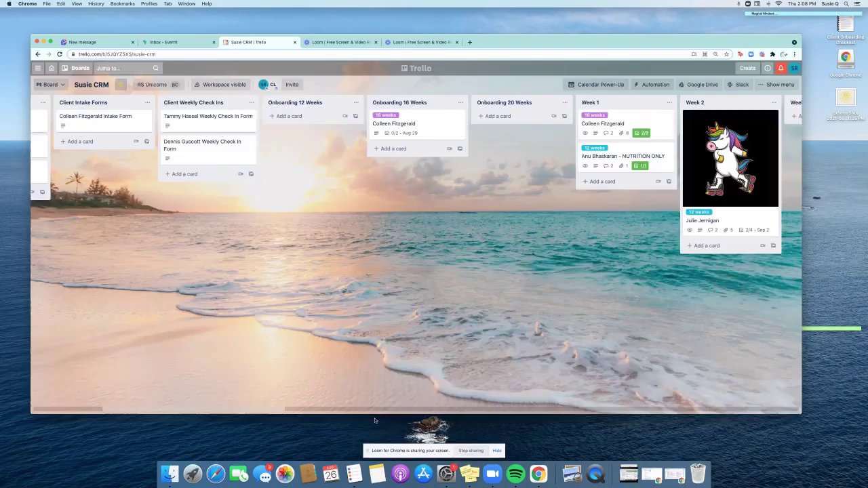Open list actions for Client Intake Forms

[x=147, y=102]
